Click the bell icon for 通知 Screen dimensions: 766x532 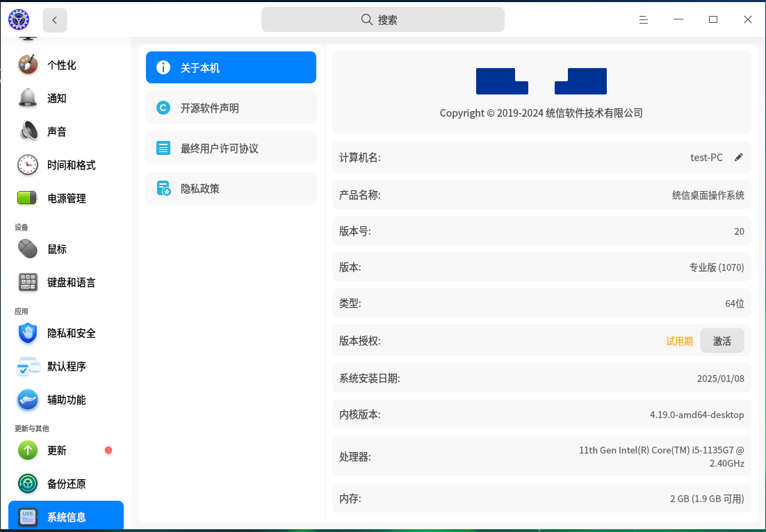click(x=28, y=98)
